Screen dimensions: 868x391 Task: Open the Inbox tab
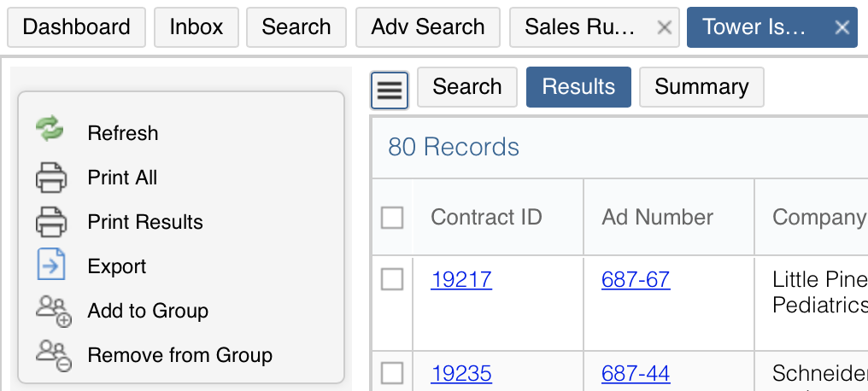pyautogui.click(x=196, y=27)
